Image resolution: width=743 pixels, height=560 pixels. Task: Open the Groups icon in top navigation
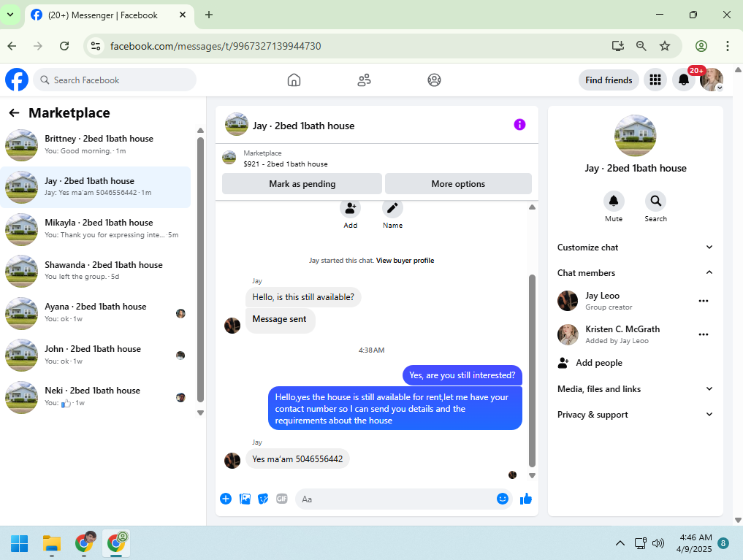434,80
